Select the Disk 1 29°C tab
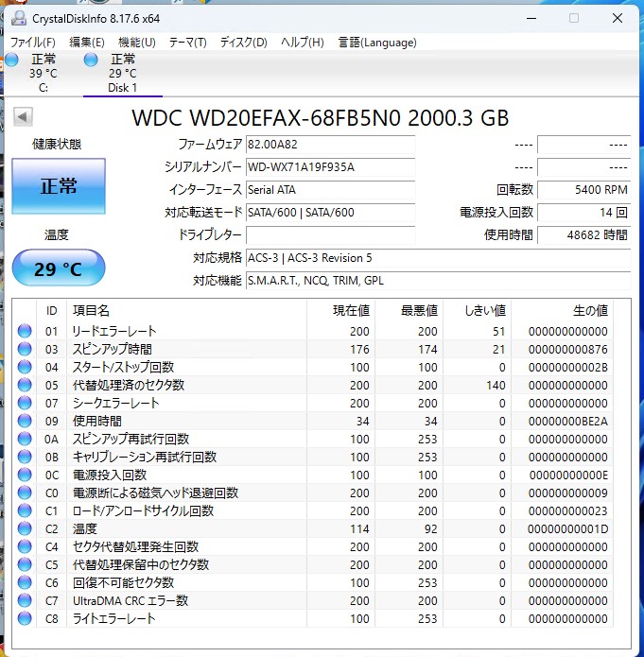The width and height of the screenshot is (644, 657). [x=122, y=74]
